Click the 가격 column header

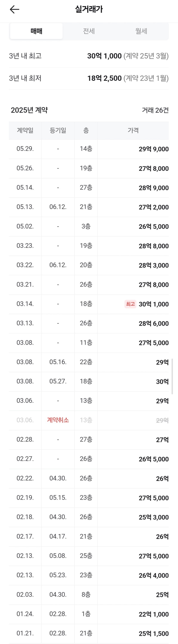[x=133, y=131]
